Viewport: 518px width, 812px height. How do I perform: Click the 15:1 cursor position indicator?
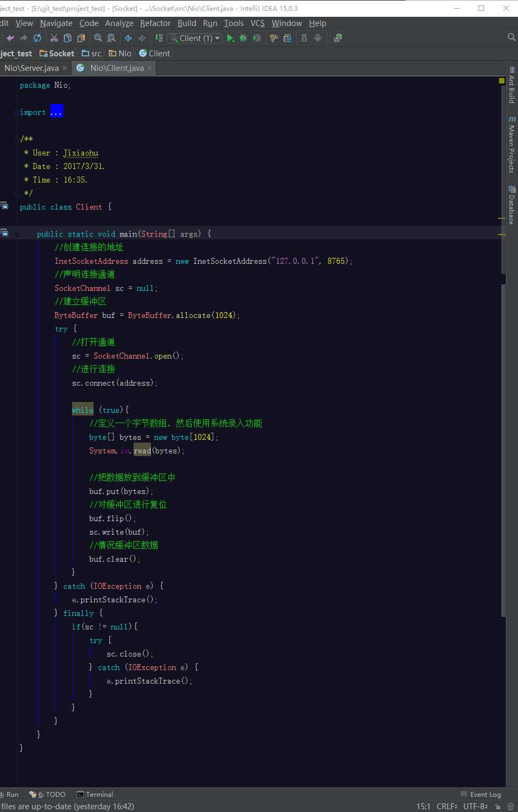point(423,807)
